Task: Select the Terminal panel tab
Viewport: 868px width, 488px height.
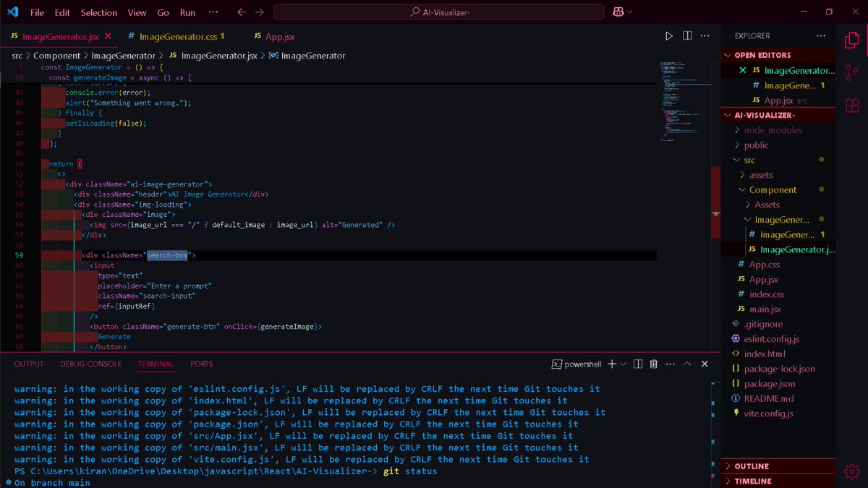Action: [156, 364]
